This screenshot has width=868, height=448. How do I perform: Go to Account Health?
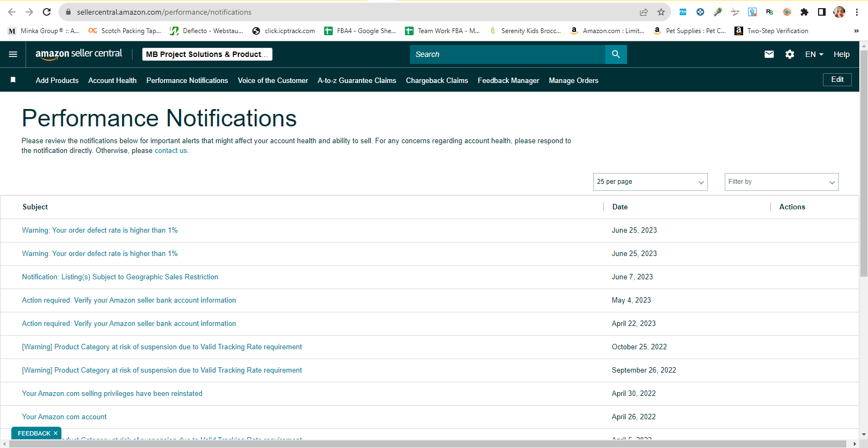(x=112, y=80)
